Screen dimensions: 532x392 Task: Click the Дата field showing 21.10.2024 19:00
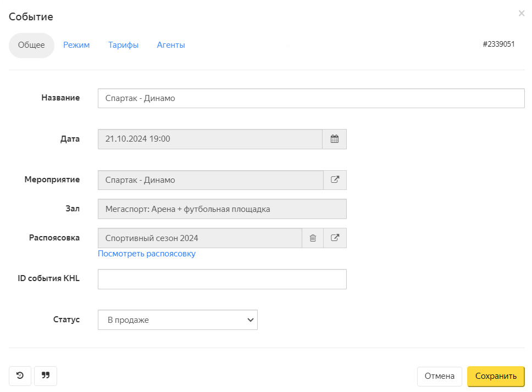[x=210, y=139]
